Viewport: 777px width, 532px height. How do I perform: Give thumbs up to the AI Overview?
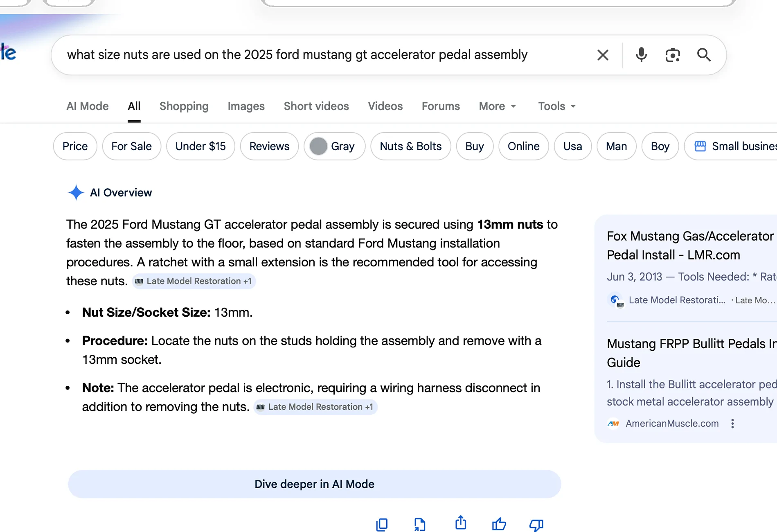(x=499, y=524)
